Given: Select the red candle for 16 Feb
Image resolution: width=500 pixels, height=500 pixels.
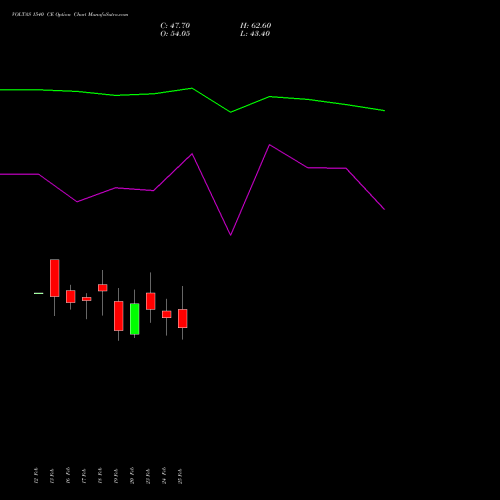Looking at the screenshot, I should pos(71,296).
